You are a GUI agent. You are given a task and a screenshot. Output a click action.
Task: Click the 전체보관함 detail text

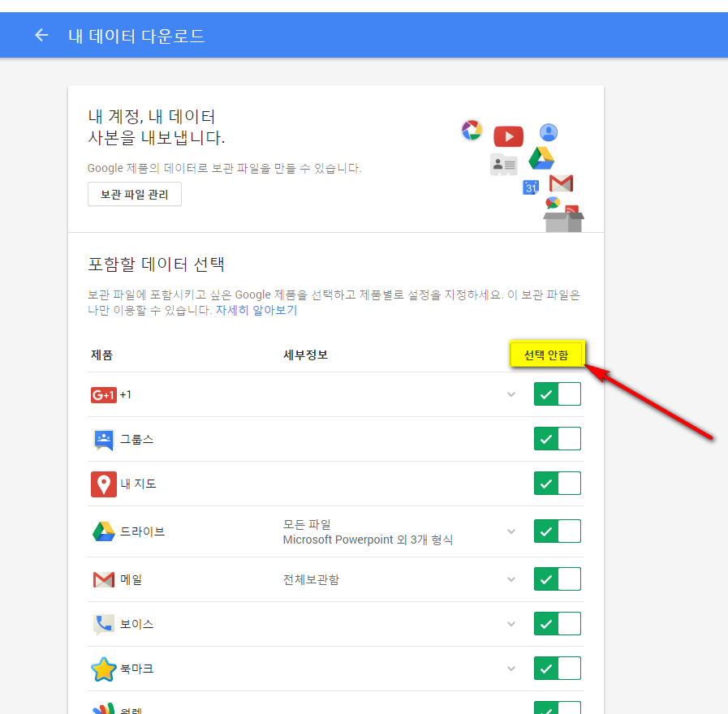(311, 579)
